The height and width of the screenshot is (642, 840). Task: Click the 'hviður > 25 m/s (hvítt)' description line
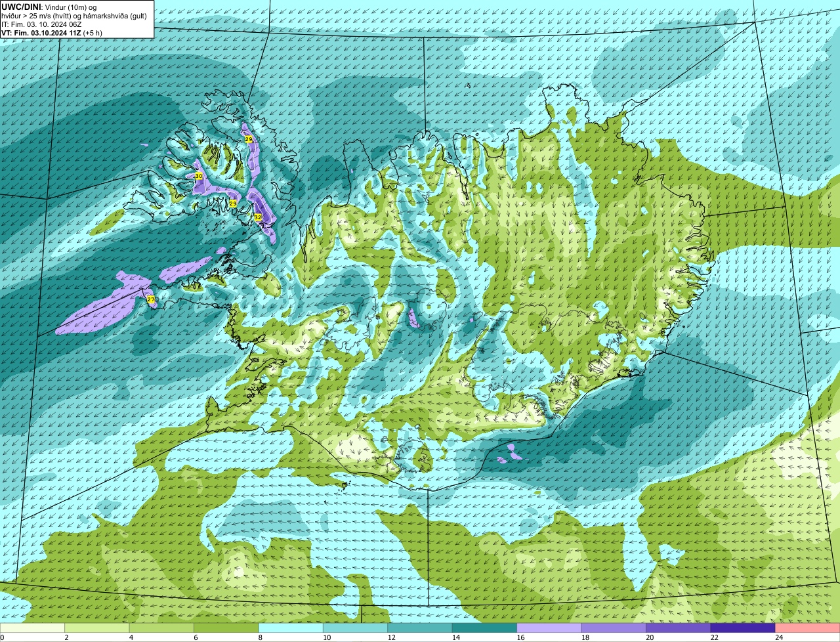point(74,15)
